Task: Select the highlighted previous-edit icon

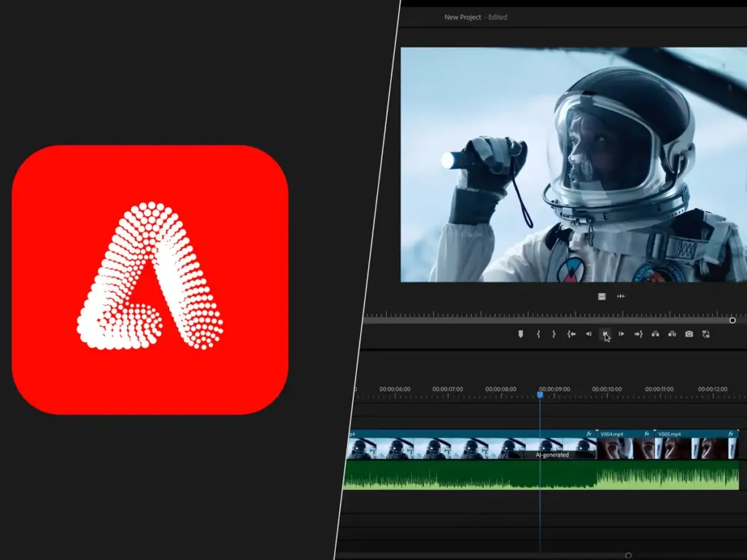Action: [605, 334]
